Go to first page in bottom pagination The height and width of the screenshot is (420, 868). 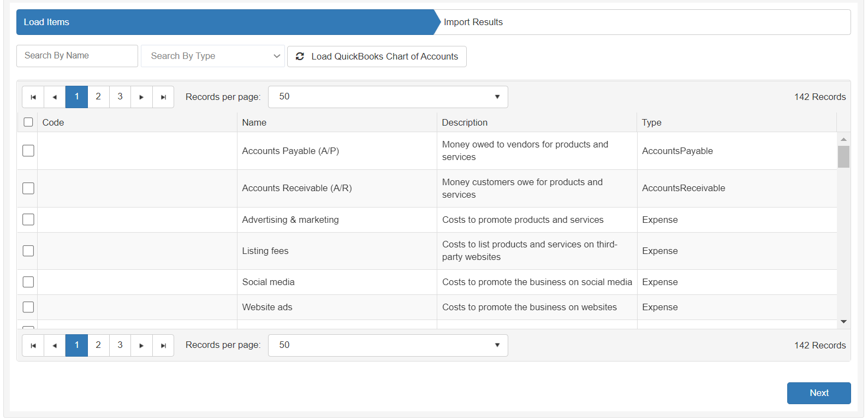tap(33, 346)
